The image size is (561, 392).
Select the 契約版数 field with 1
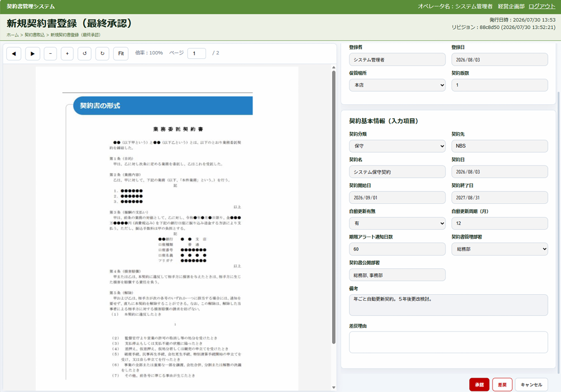pyautogui.click(x=499, y=85)
